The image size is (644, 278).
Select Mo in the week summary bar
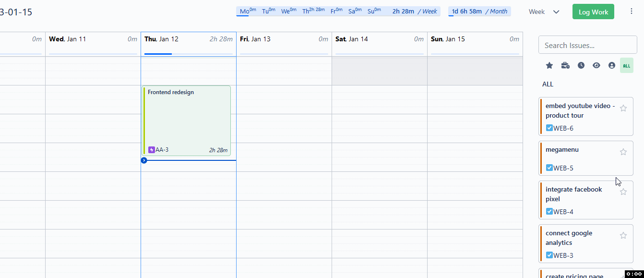pyautogui.click(x=248, y=11)
